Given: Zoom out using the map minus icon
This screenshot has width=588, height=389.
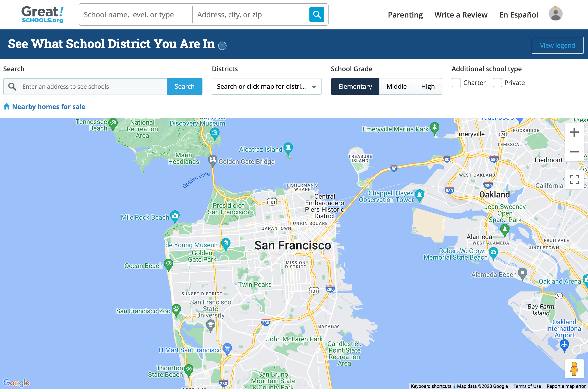Looking at the screenshot, I should tap(574, 152).
